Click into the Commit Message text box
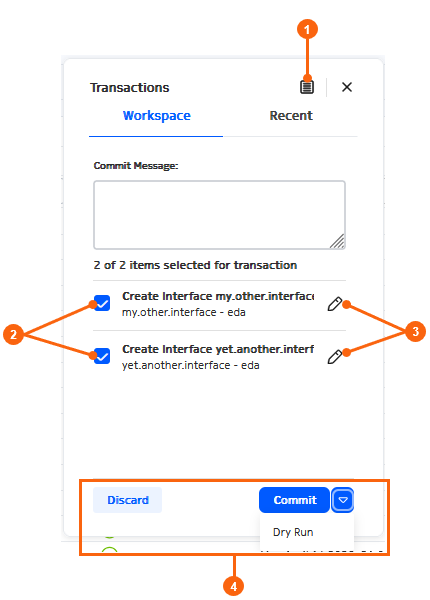The image size is (430, 600). [x=220, y=215]
